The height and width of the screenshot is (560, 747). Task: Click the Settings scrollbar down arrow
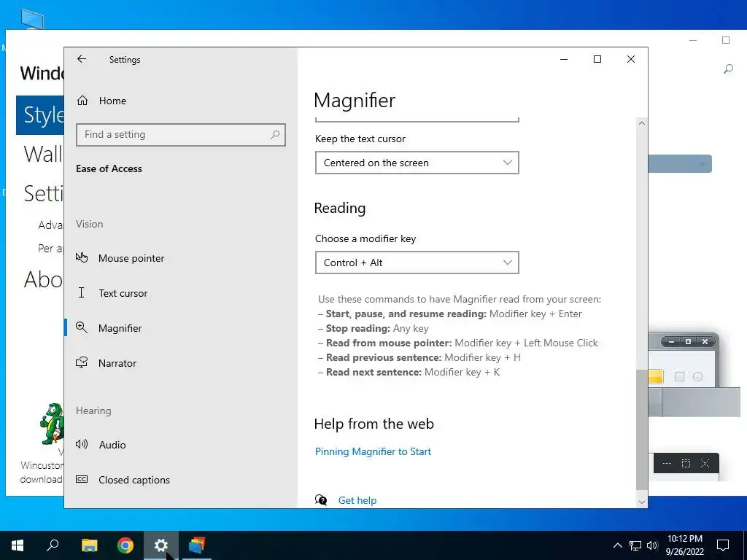[642, 502]
